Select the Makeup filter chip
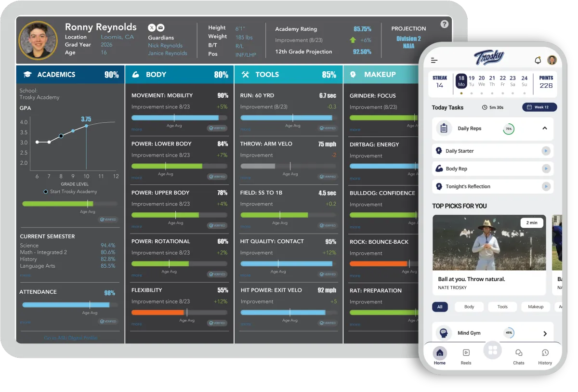Screen dimensions: 578x392 [x=536, y=307]
